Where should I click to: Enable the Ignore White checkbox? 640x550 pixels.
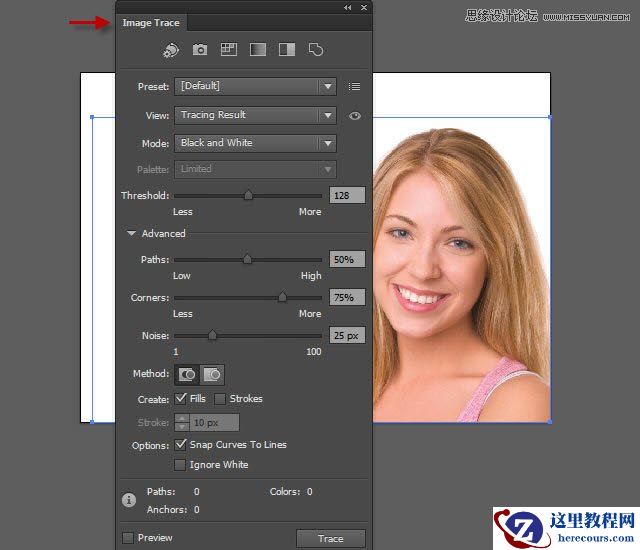(181, 465)
